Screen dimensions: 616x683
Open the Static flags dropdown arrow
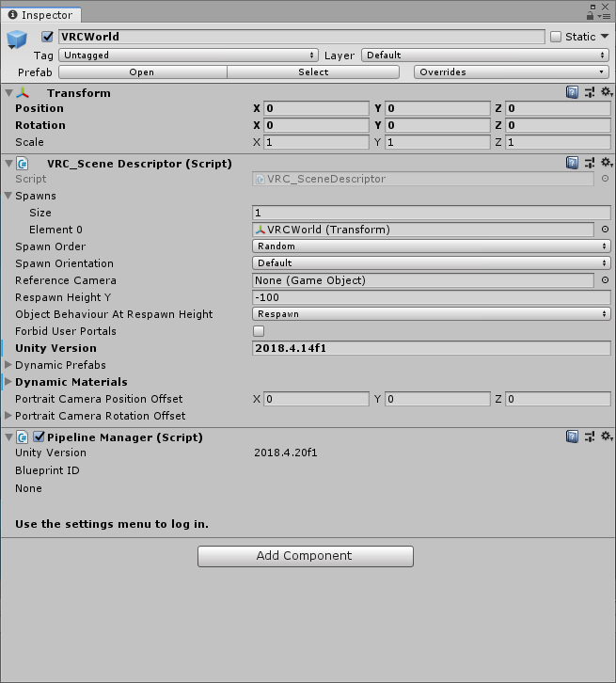pos(605,36)
